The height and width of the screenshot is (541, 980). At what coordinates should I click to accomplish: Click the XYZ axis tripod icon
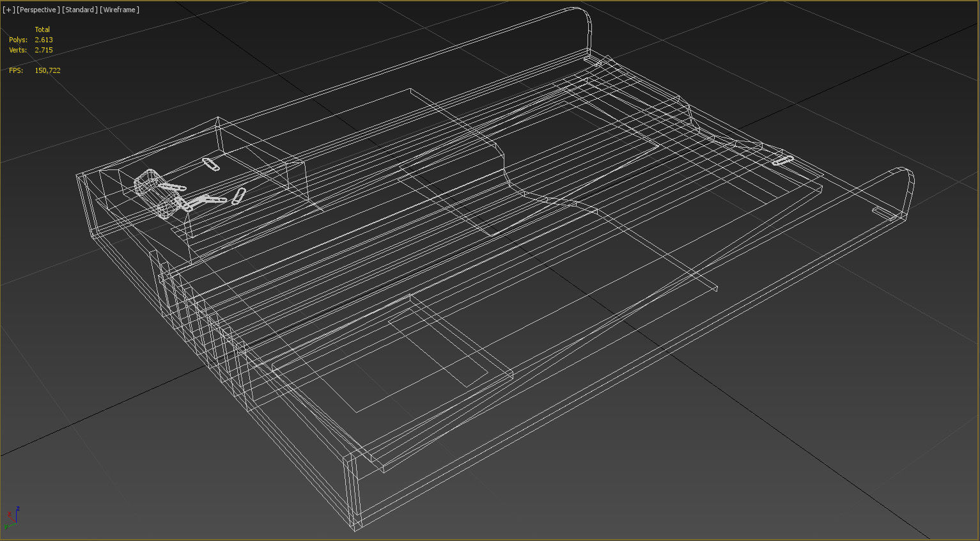12,518
